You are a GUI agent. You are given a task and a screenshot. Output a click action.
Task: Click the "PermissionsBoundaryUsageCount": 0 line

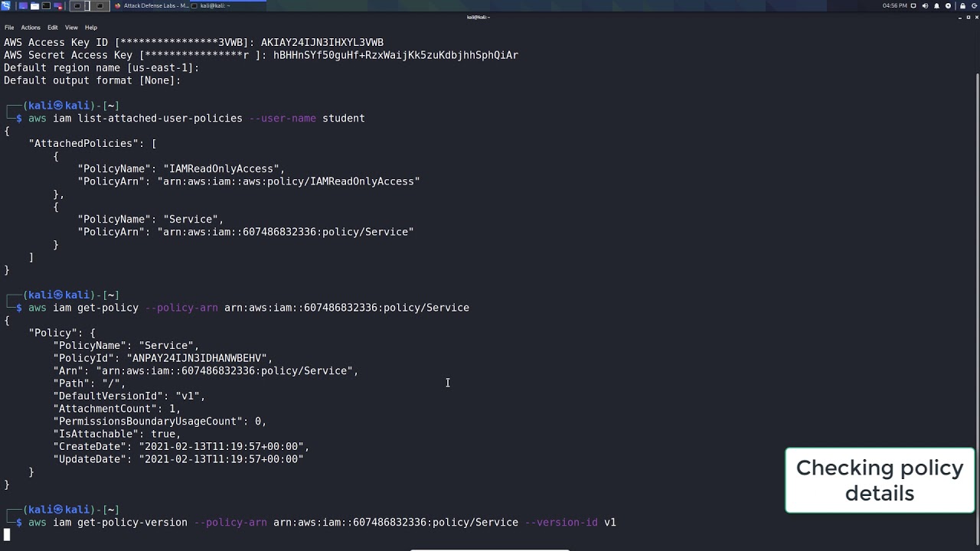coord(160,421)
